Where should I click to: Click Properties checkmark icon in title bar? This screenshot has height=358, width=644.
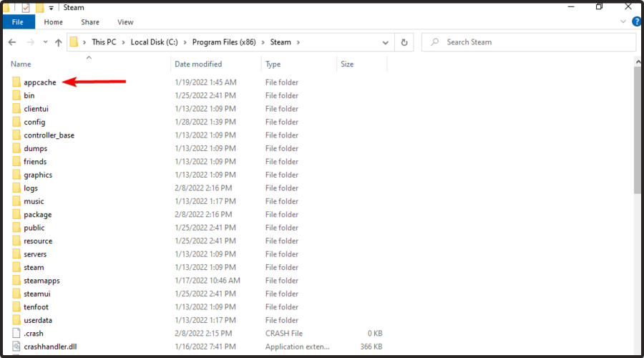click(26, 7)
